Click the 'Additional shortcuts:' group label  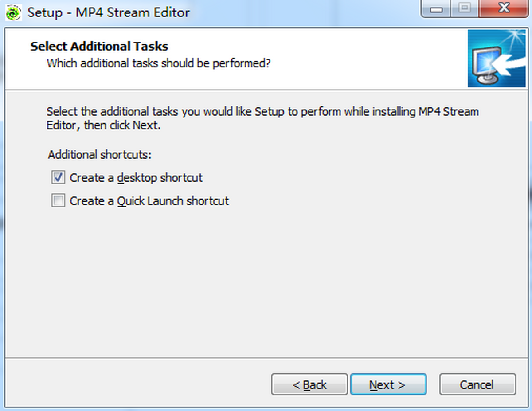coord(100,155)
